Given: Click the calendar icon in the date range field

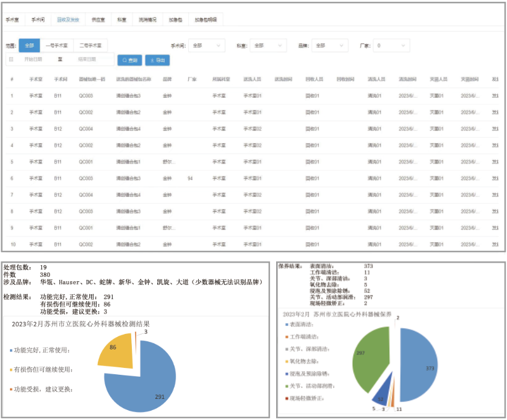Looking at the screenshot, I should (x=11, y=60).
